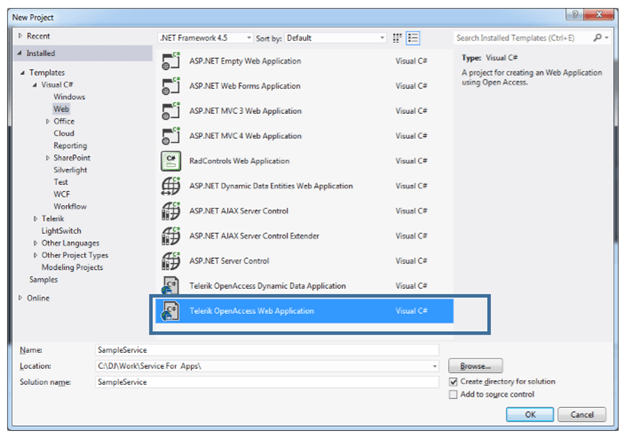Click the Browse button
The image size is (624, 438).
475,366
